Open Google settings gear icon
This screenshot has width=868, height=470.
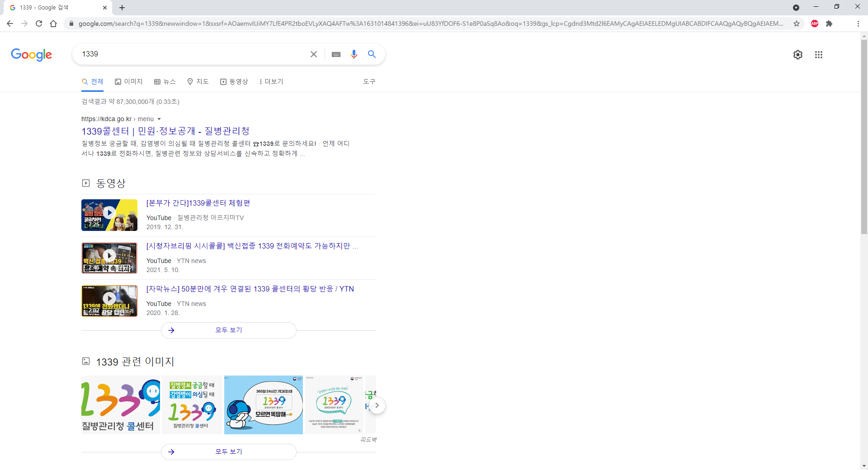[798, 55]
